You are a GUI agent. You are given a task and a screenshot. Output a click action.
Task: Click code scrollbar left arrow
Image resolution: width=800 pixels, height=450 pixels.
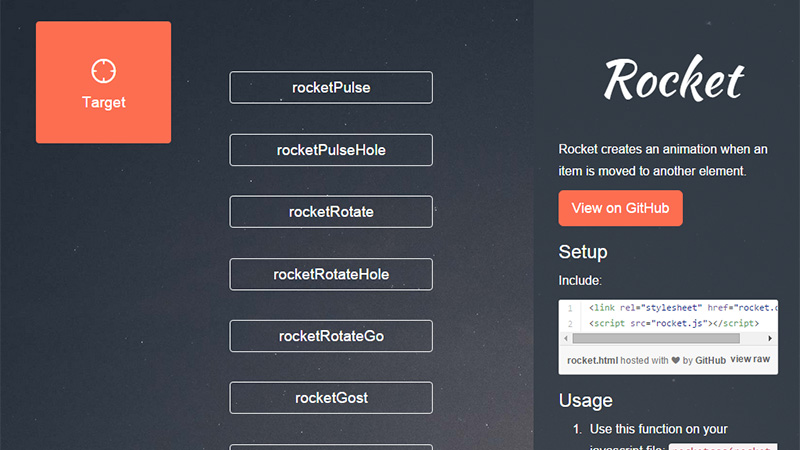click(x=566, y=338)
